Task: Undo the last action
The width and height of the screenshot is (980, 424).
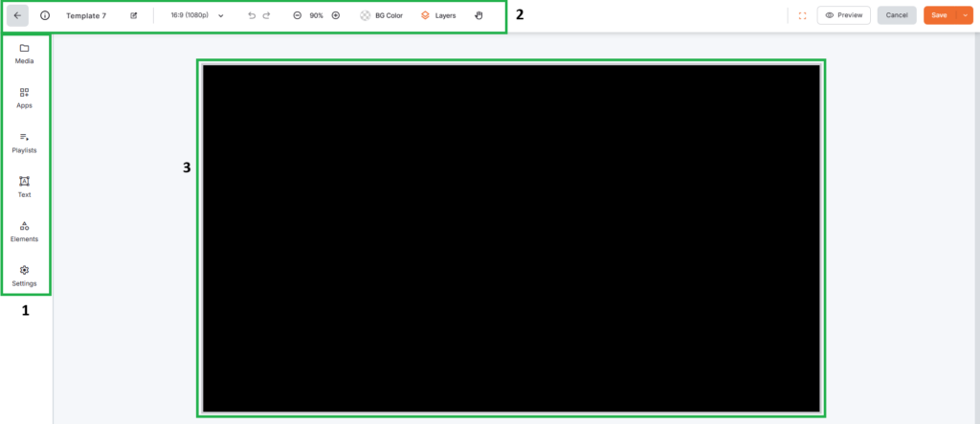Action: click(252, 15)
